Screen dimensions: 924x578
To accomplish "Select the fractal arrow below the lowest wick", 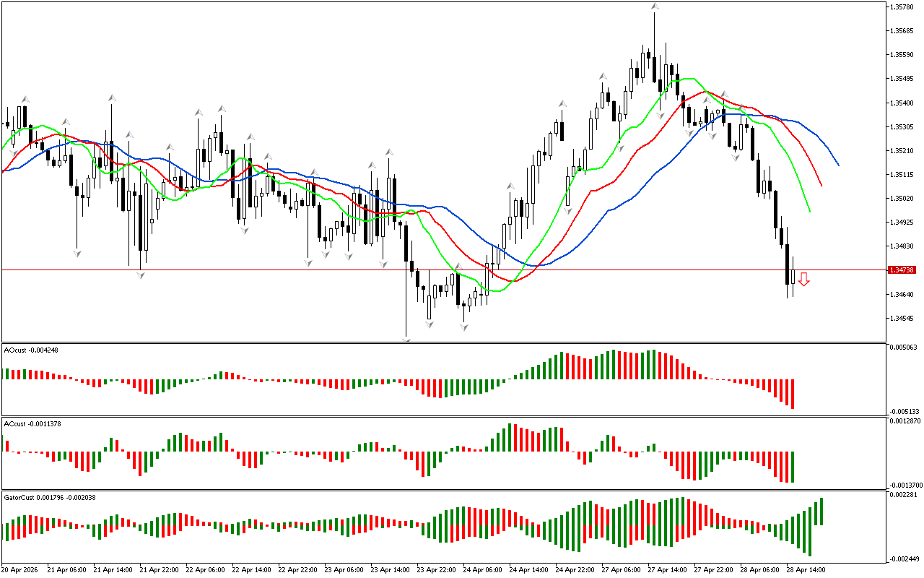I will pyautogui.click(x=406, y=339).
